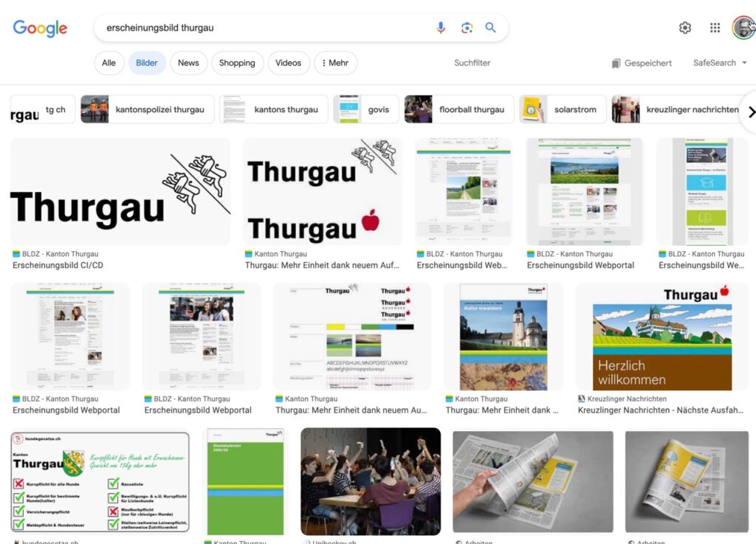Open the photo of people raising hands

[x=371, y=481]
